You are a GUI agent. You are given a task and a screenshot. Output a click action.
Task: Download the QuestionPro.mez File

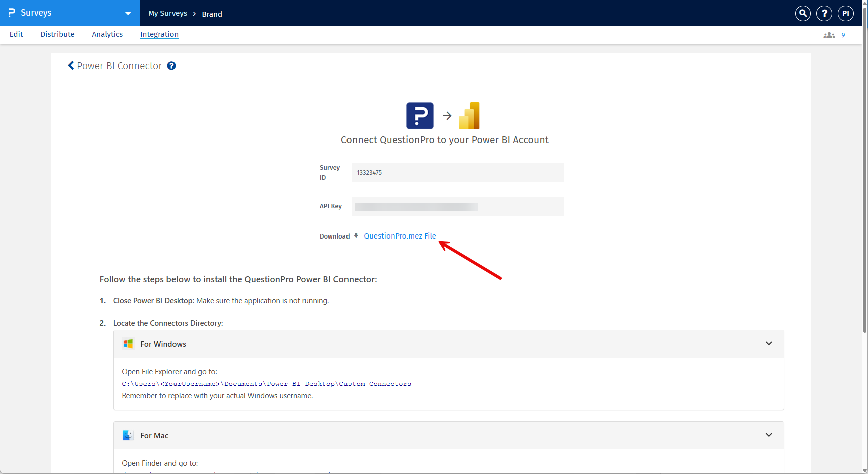coord(400,236)
